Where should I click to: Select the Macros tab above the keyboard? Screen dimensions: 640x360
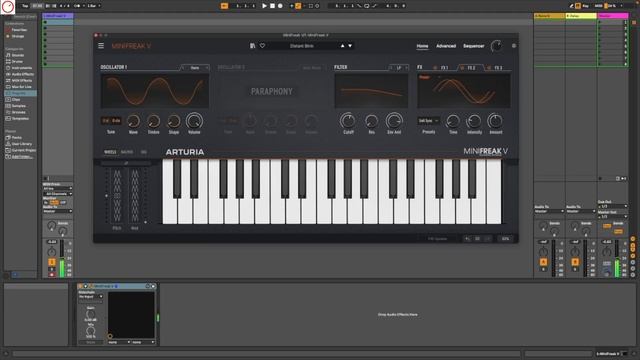point(127,152)
